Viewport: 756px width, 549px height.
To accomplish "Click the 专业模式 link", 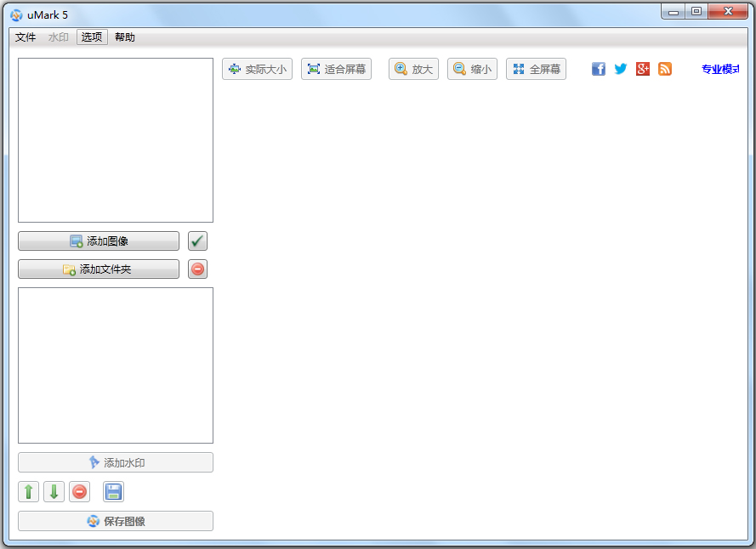I will [720, 69].
